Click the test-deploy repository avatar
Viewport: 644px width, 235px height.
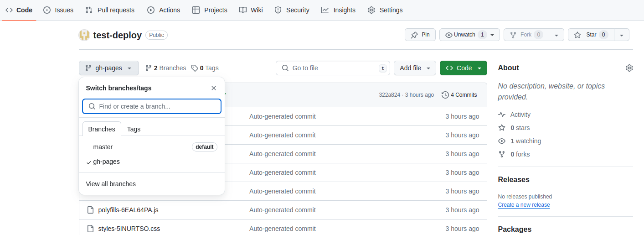click(x=84, y=35)
